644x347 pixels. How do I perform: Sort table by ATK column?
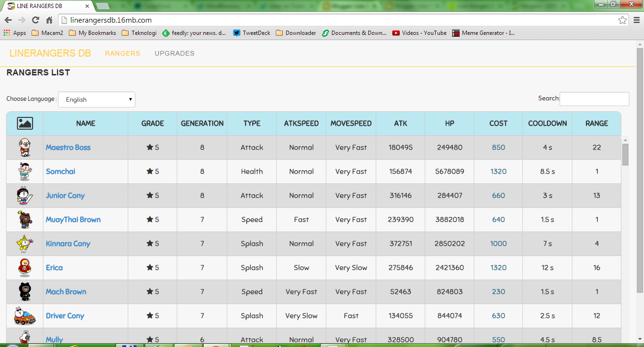401,124
